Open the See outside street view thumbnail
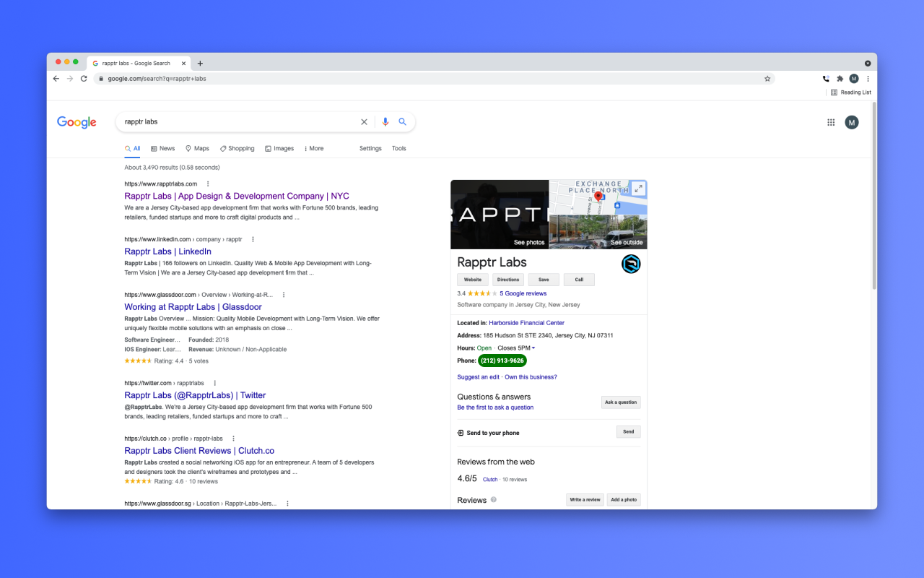Viewport: 924px width, 578px height. point(598,232)
